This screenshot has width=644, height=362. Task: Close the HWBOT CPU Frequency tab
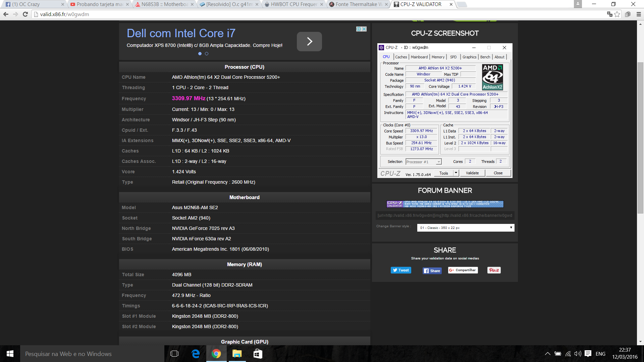(322, 4)
